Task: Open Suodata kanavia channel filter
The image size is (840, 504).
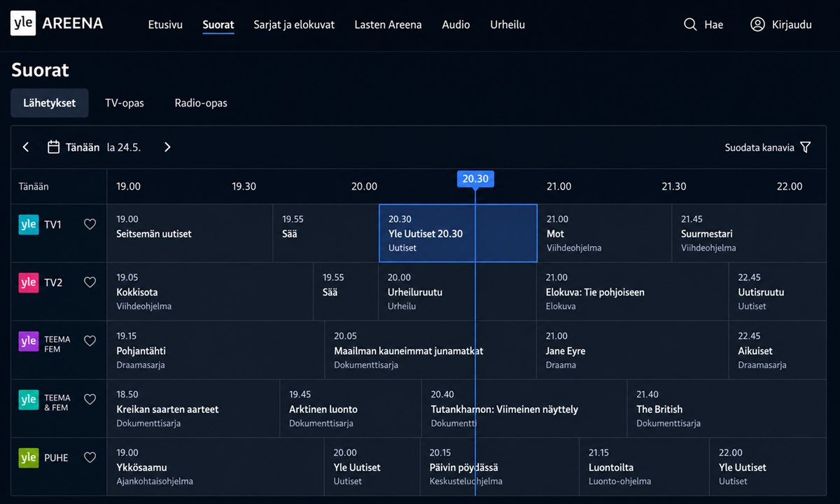Action: 768,147
